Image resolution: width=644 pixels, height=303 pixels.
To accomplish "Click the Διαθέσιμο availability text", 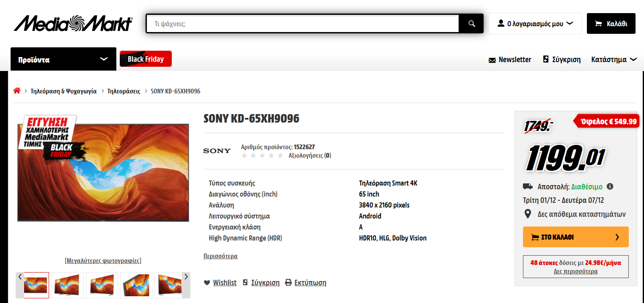I will tap(587, 186).
